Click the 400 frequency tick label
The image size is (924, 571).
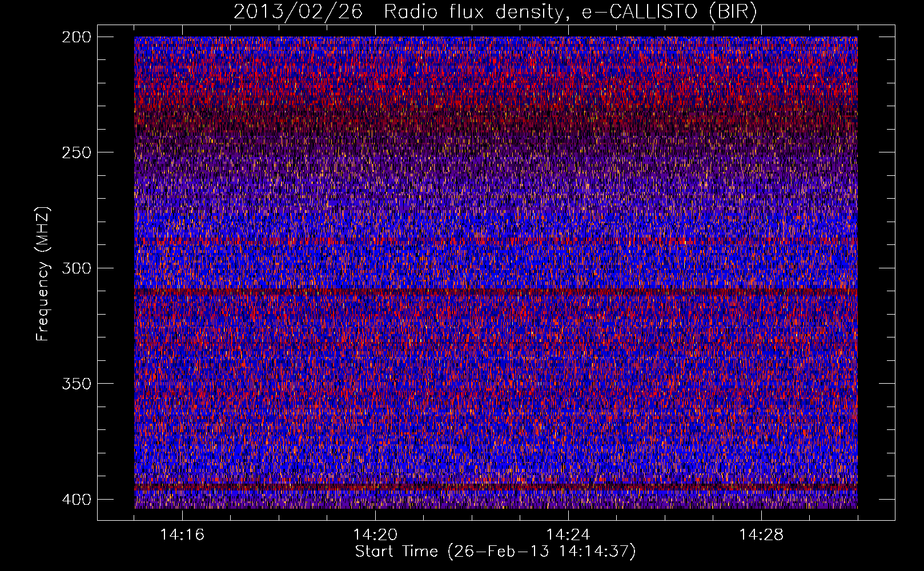[76, 500]
